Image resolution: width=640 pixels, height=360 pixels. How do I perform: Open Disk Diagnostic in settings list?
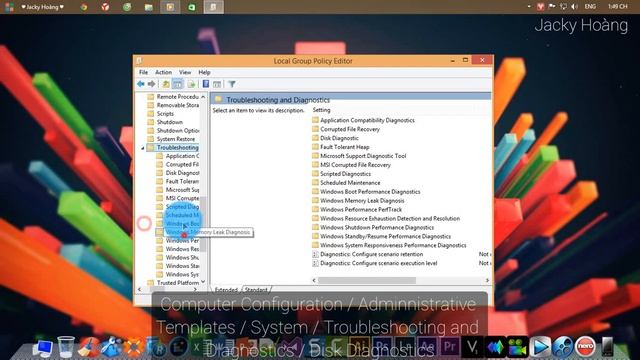tap(335, 138)
